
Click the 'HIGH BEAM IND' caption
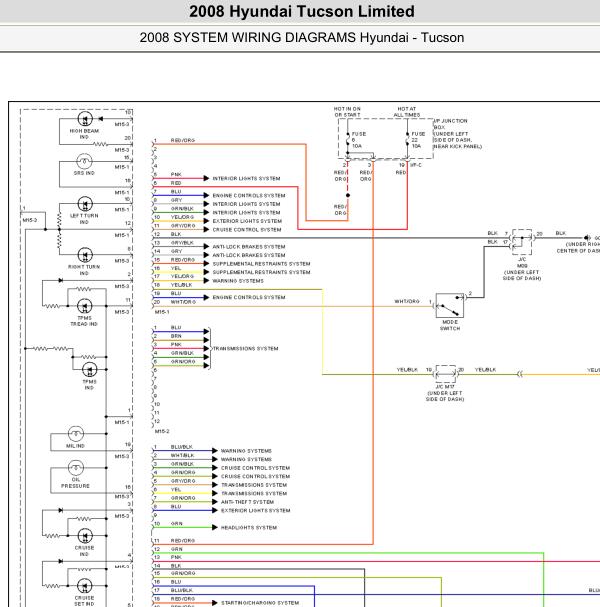[84, 134]
